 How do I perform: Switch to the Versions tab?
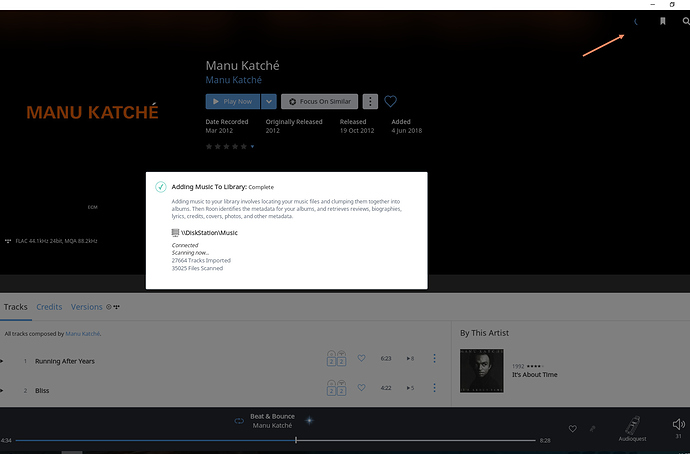pos(86,307)
